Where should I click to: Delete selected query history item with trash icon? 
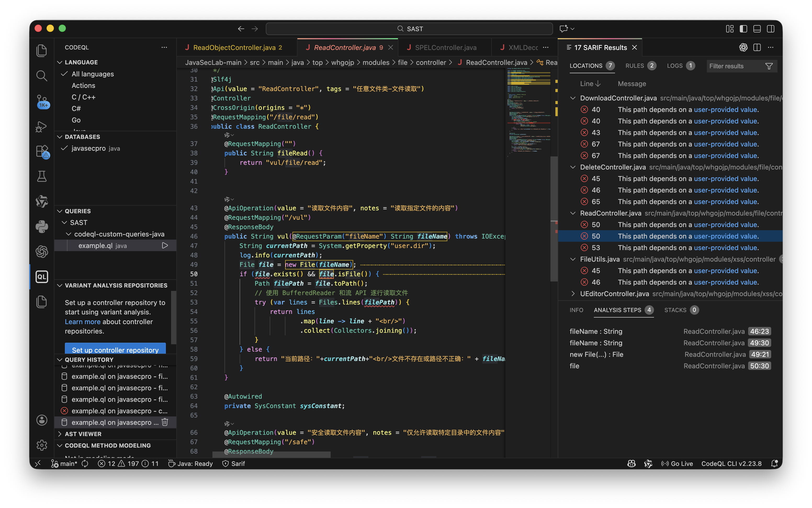click(165, 422)
